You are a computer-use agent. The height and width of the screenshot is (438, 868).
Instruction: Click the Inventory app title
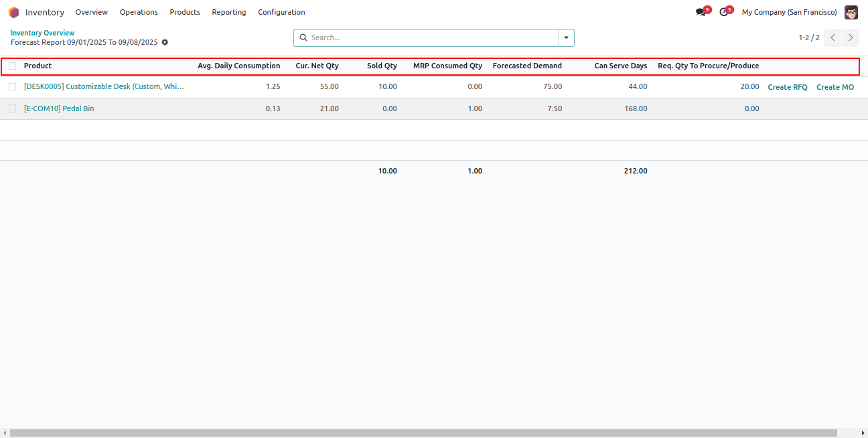(x=45, y=12)
